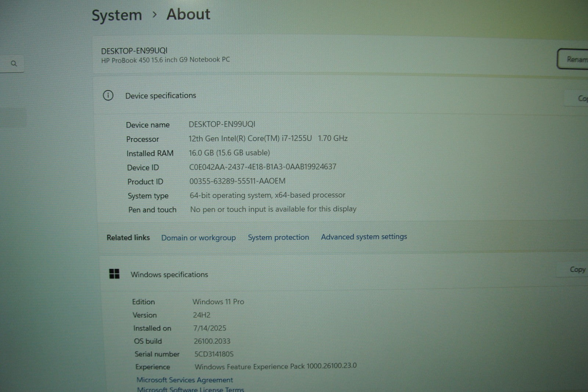The image size is (588, 392).
Task: Click the processor i7-1255U value
Action: pos(268,139)
